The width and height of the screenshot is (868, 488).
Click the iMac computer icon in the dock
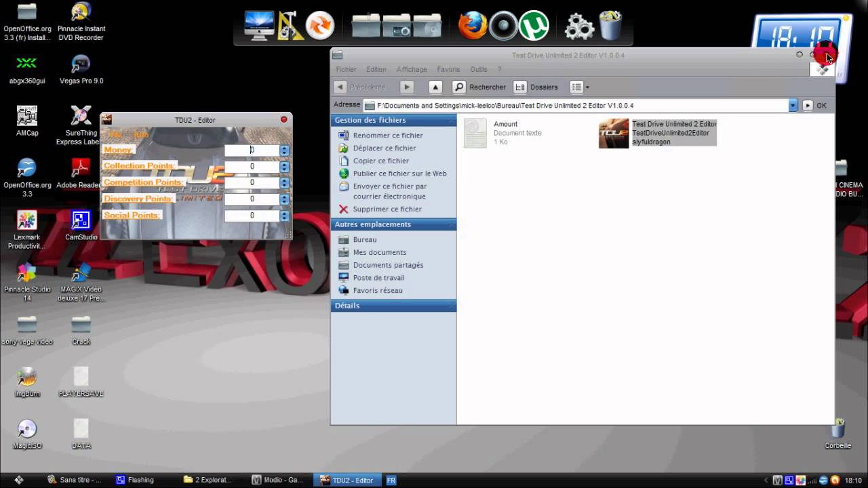(x=259, y=26)
